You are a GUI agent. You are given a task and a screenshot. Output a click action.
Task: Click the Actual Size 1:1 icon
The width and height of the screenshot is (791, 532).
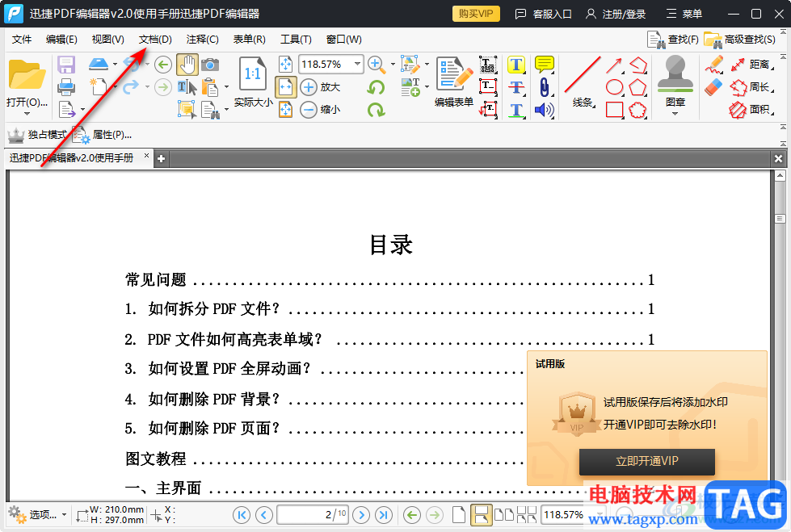(x=253, y=75)
